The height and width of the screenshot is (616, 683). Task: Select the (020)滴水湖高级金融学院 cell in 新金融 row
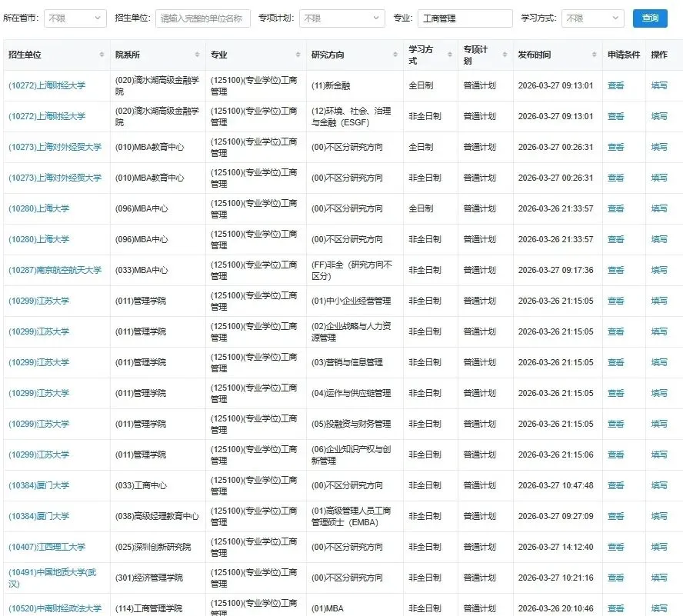(x=157, y=85)
